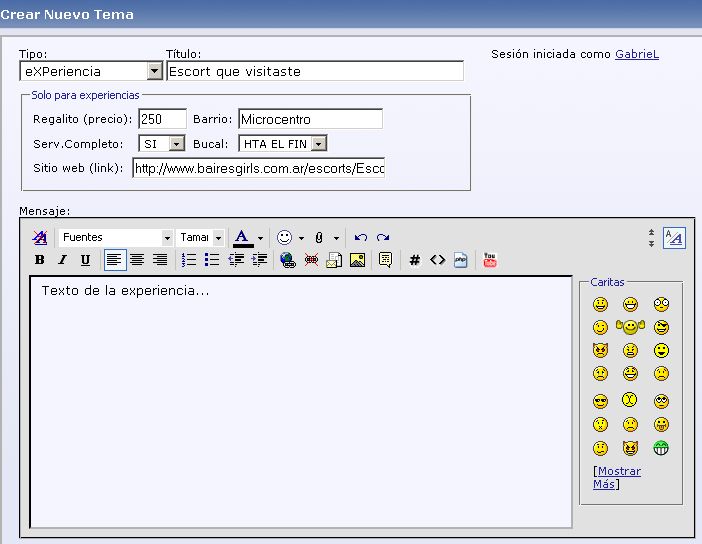
Task: Open the Tipo dropdown showing eXPeriencia
Action: coord(154,71)
